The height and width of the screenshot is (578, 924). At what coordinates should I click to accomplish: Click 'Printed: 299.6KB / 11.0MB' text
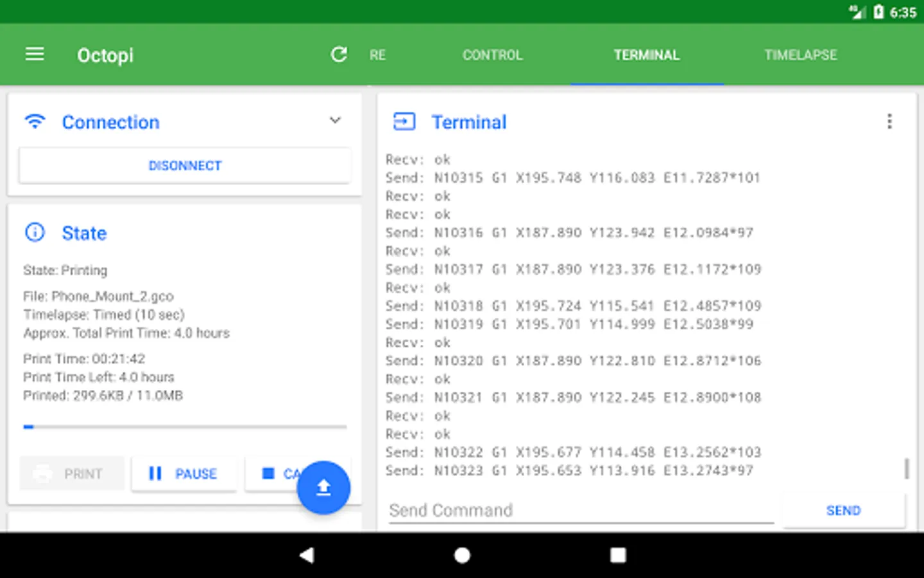pyautogui.click(x=103, y=396)
